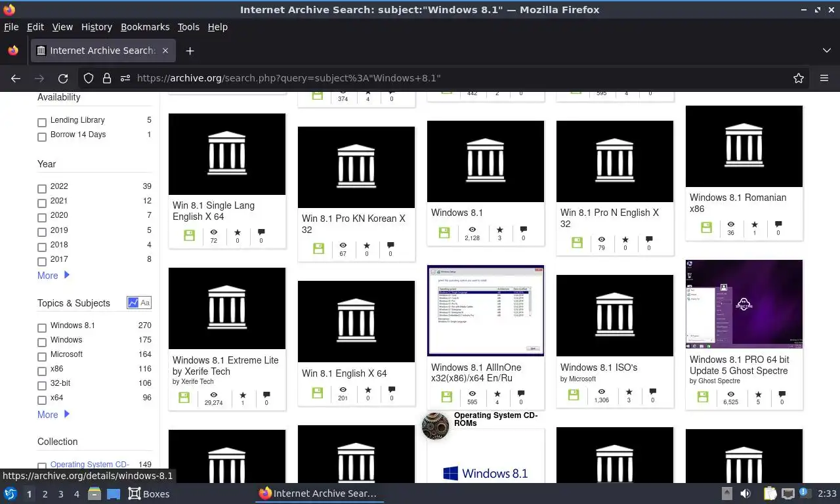This screenshot has width=840, height=504.
Task: Click software disk icon under Windows 8.1 AllInOne
Action: point(447,397)
